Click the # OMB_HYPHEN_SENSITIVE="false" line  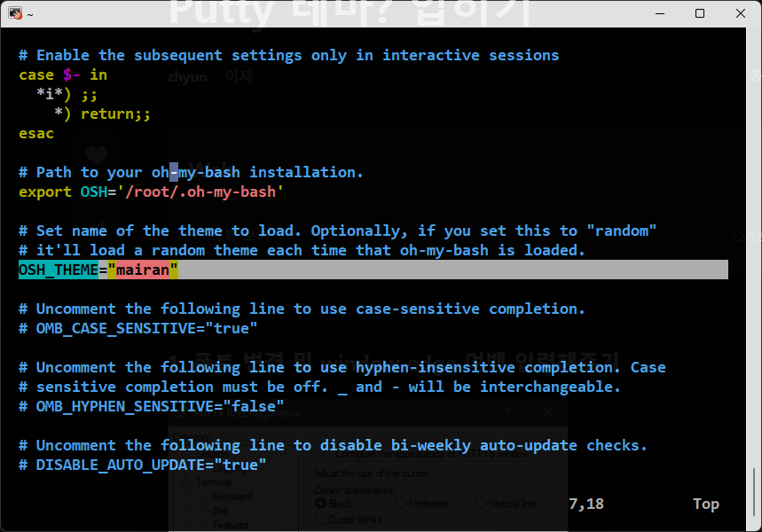[151, 406]
